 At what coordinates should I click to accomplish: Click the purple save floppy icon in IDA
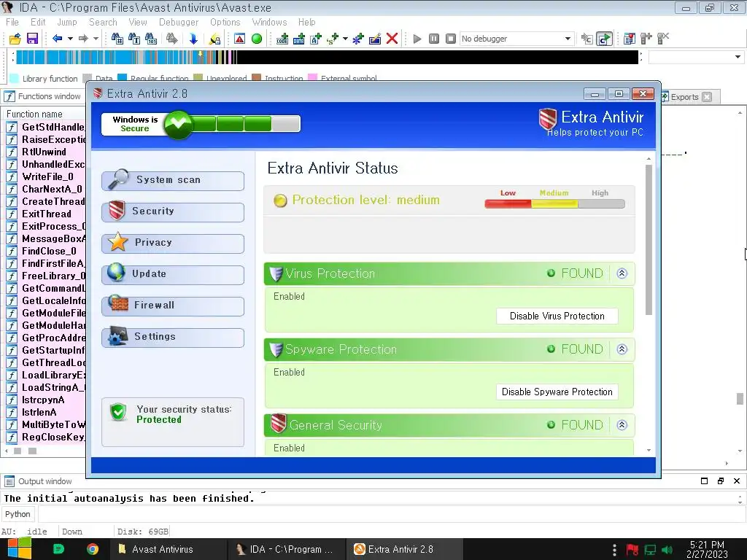(32, 39)
